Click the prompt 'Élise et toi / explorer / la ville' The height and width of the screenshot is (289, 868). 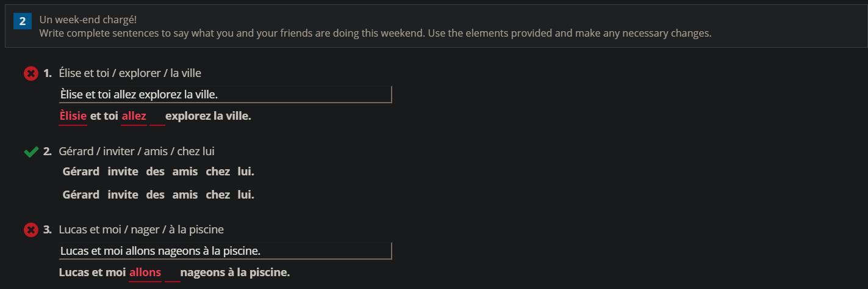[130, 73]
